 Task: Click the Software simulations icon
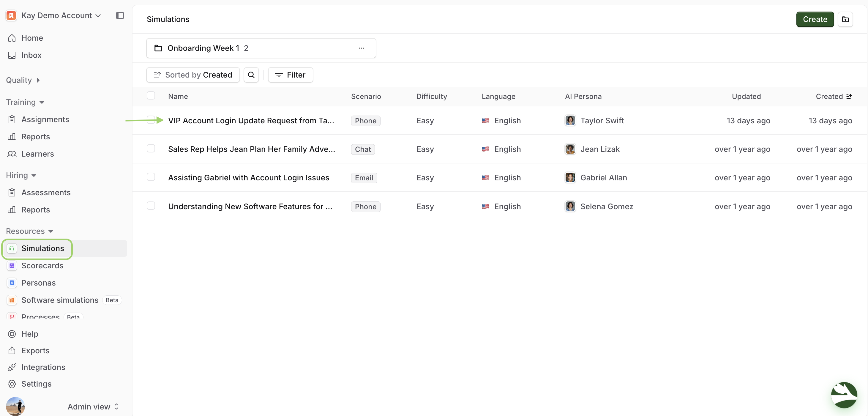pos(12,300)
